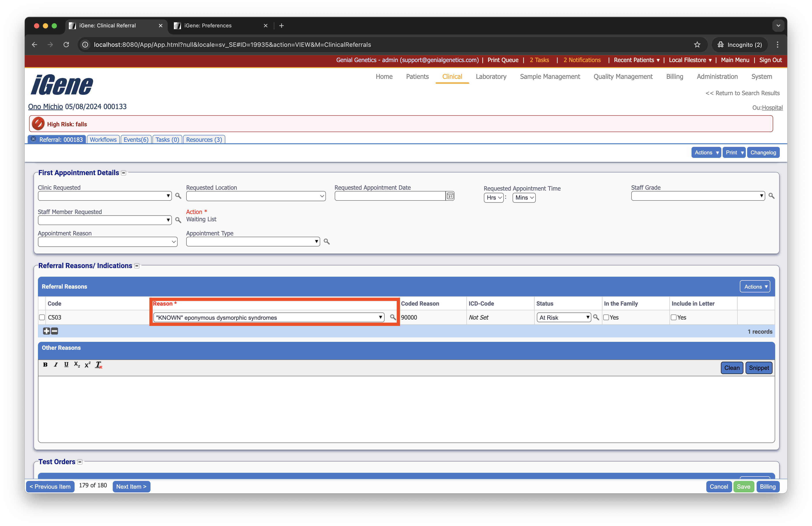Apply bold formatting in Other Reasons editor
Screen dimensions: 812x526
(45, 365)
